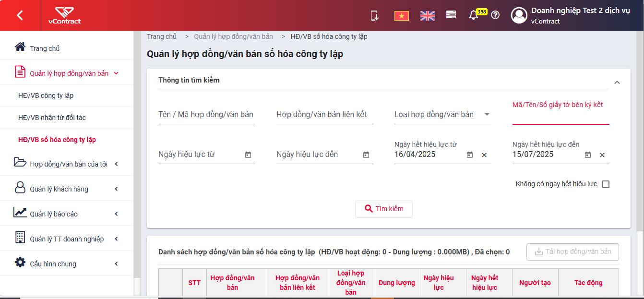Open the mobile download icon
Image resolution: width=644 pixels, height=299 pixels.
pos(375,15)
